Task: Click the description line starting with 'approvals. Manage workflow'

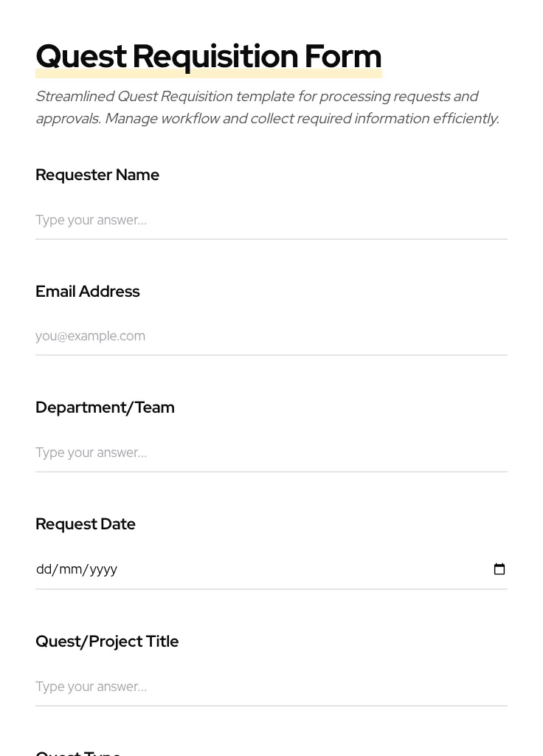Action: tap(267, 119)
